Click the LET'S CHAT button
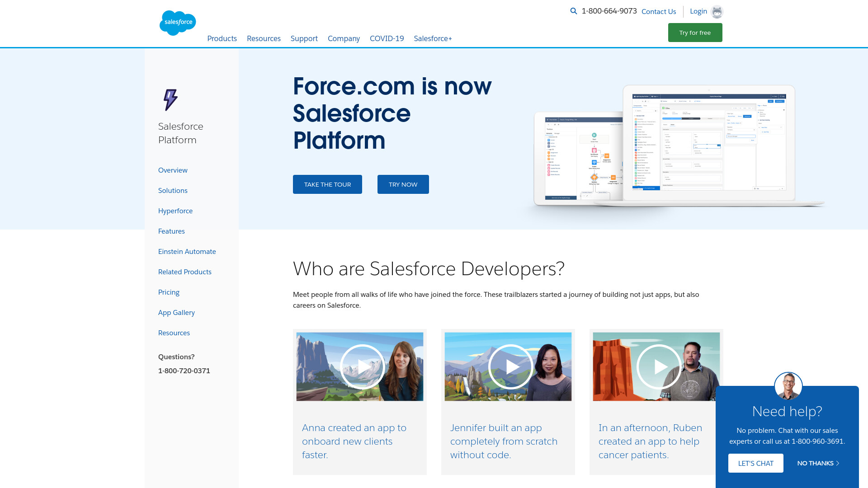This screenshot has width=868, height=488. click(756, 463)
